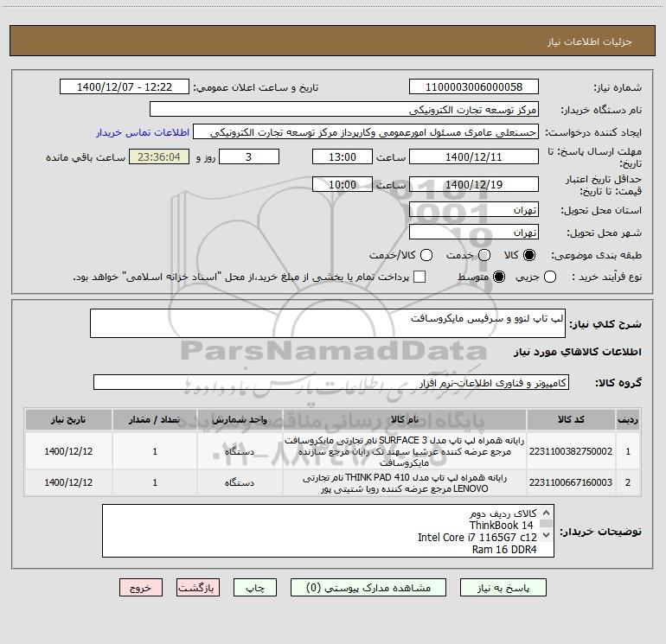666x644 pixels.
Task: Click the announcement date field 1400/12/07 - 12:22
Action: coord(125,86)
